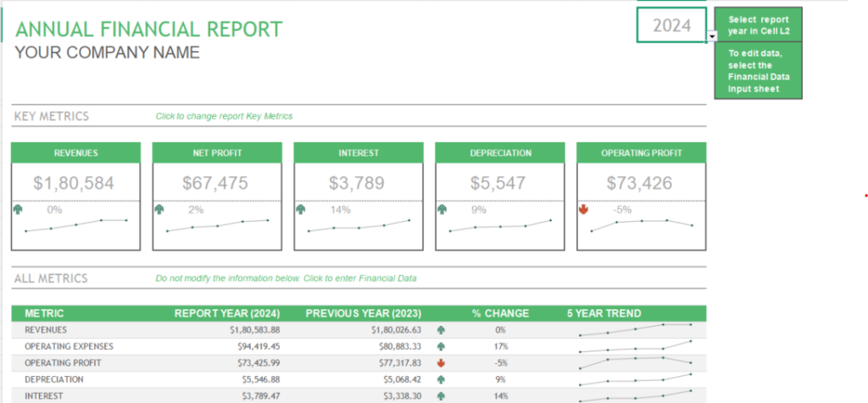
Task: Select the OPERATING PROFIT key metric card header
Action: [x=642, y=152]
